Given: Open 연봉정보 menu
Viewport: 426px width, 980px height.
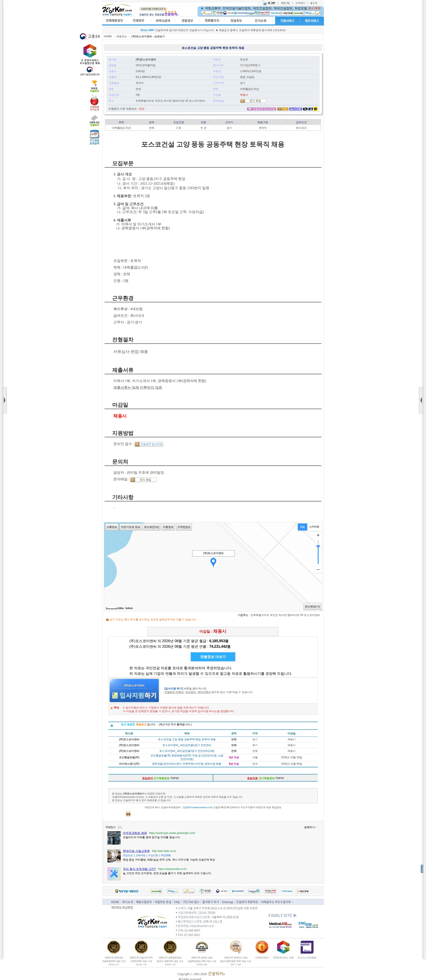Looking at the screenshot, I should [187, 21].
